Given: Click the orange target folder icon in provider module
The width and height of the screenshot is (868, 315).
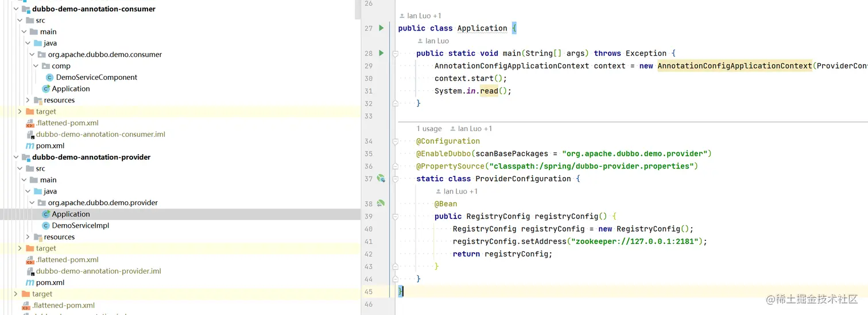Looking at the screenshot, I should pos(30,248).
